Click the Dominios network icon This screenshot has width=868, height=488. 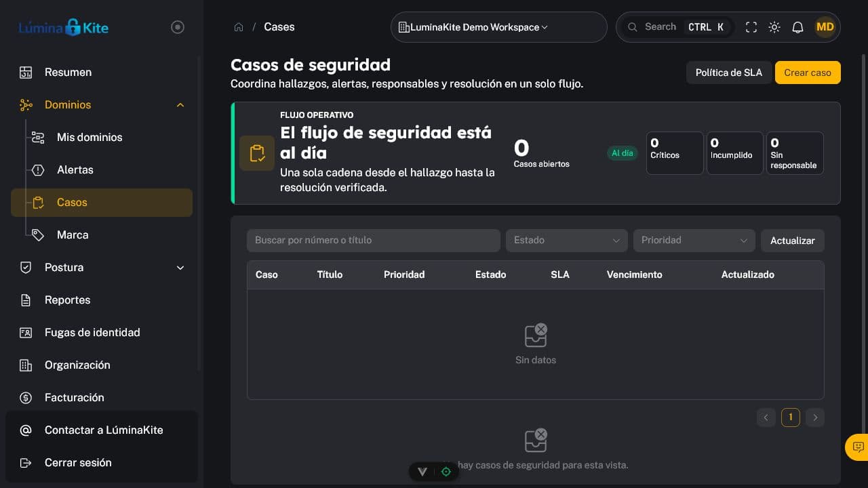coord(26,105)
